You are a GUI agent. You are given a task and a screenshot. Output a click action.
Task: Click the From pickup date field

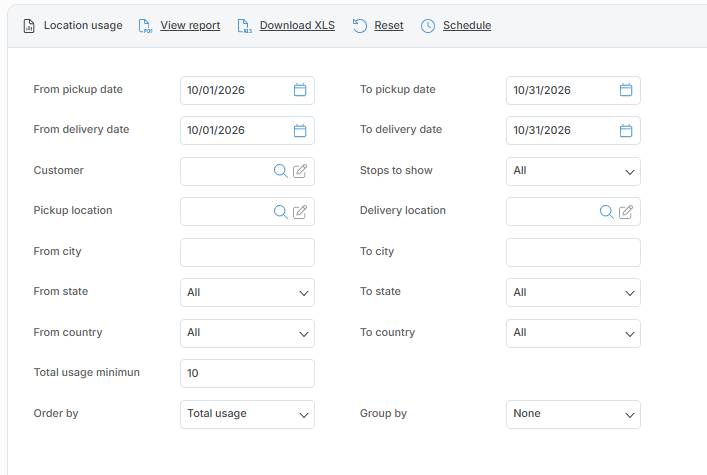247,90
